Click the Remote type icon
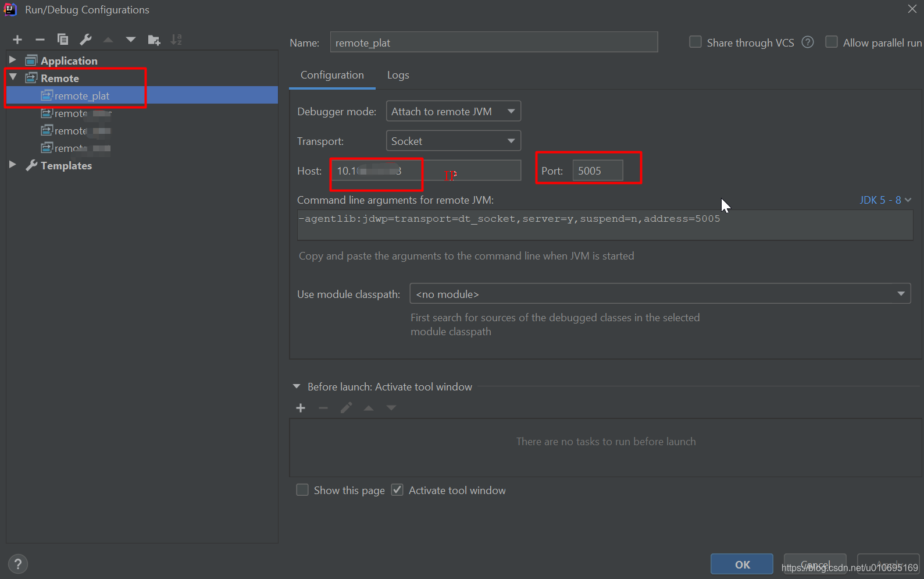Viewport: 924px width, 579px height. (31, 78)
